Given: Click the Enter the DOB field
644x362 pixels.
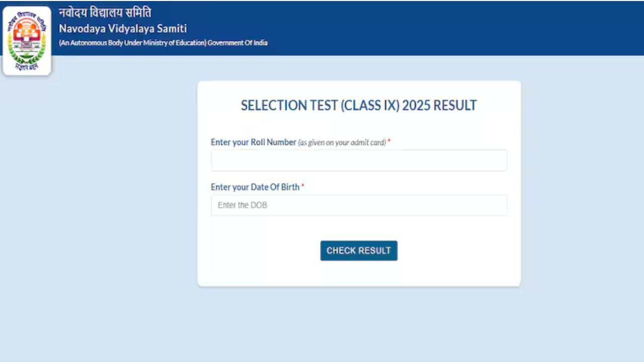Looking at the screenshot, I should click(358, 205).
